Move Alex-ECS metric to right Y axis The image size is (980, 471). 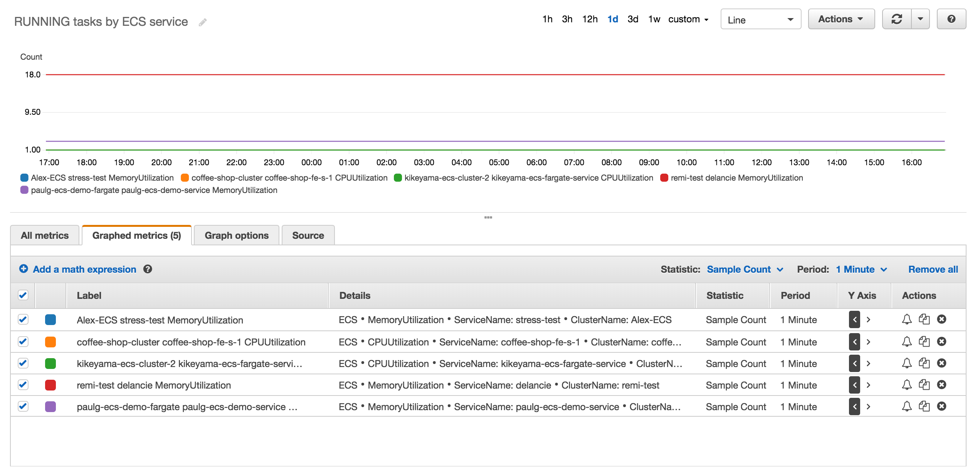pos(869,320)
